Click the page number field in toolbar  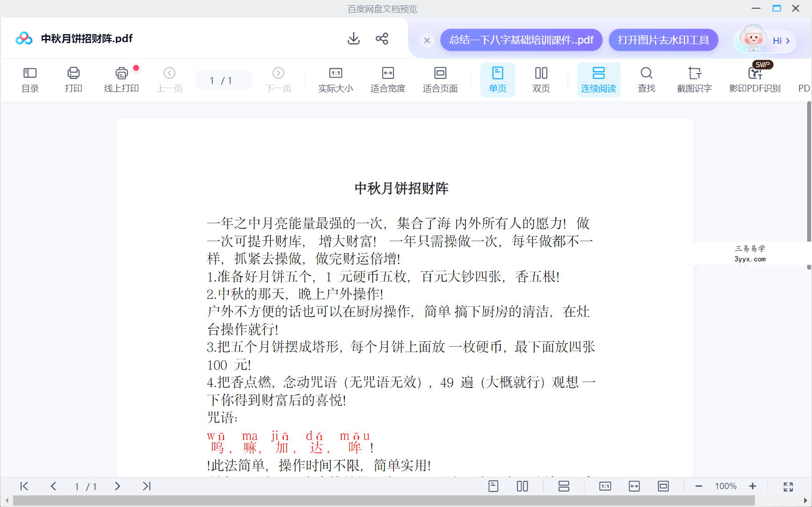pos(224,80)
